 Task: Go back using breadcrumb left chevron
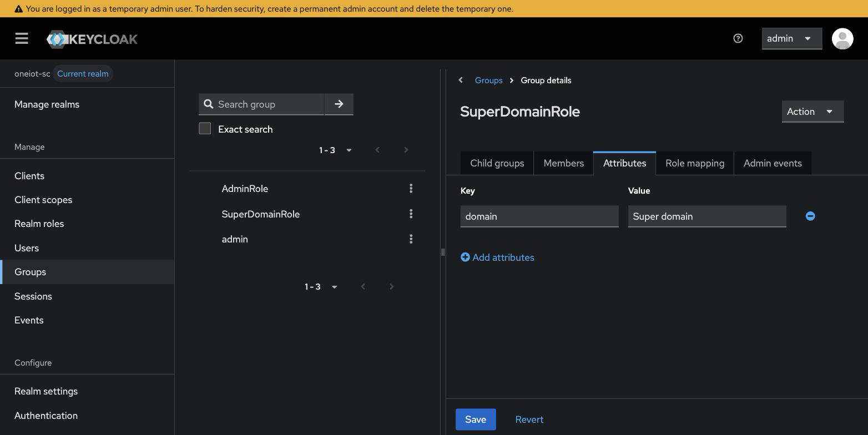(x=461, y=80)
